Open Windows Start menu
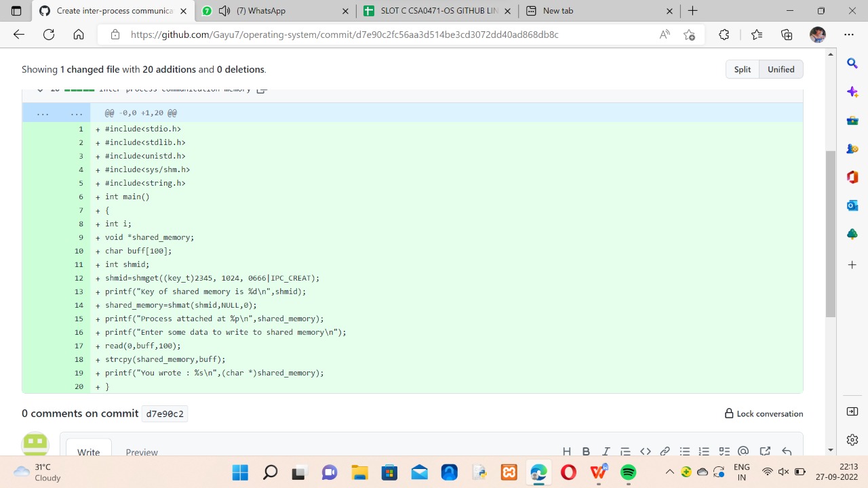The width and height of the screenshot is (868, 488). (240, 472)
